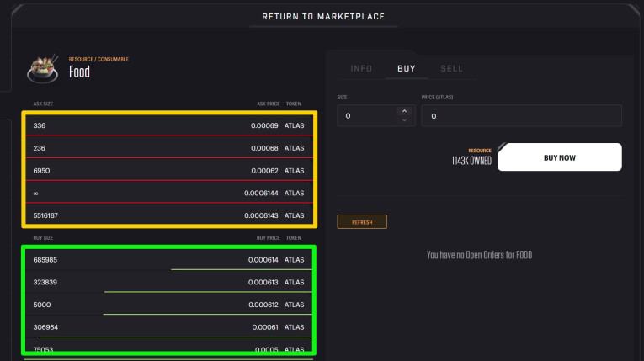Screen dimensions: 644x361
Task: Click 'You have no Open Orders for FOOD' message
Action: [x=479, y=255]
